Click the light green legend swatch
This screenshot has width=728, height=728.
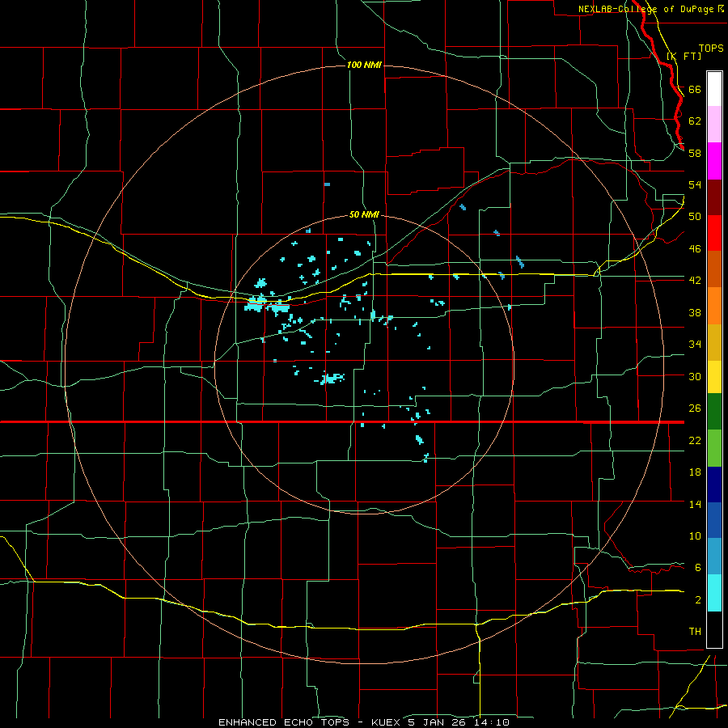click(x=714, y=448)
